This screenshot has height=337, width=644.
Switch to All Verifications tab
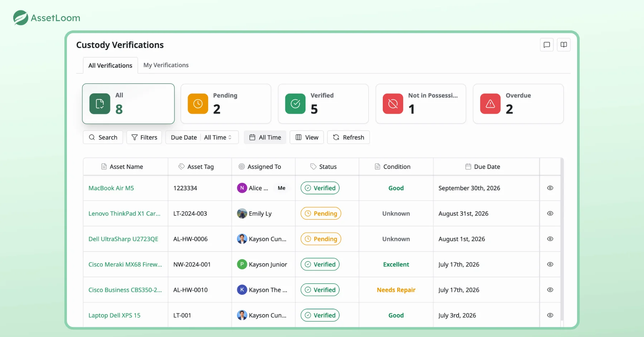click(110, 65)
